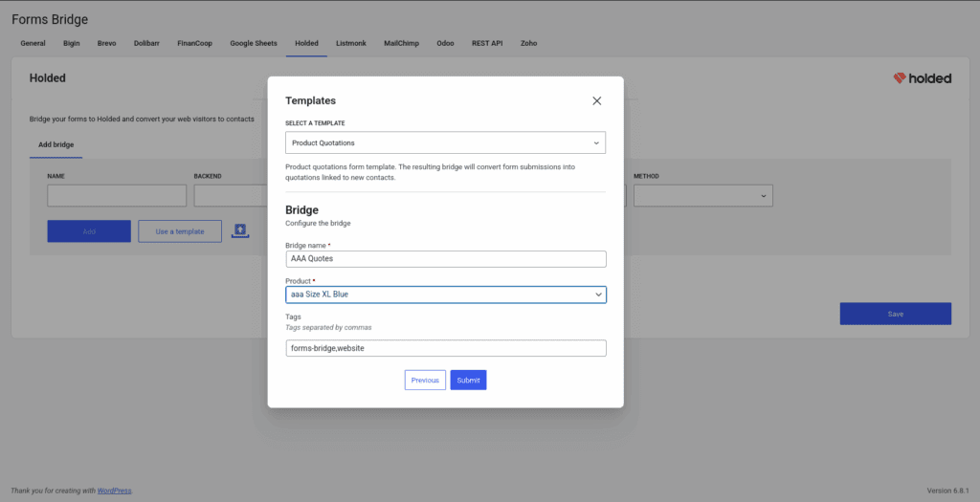Click the Use a template button
This screenshot has height=502, width=980.
[x=180, y=231]
